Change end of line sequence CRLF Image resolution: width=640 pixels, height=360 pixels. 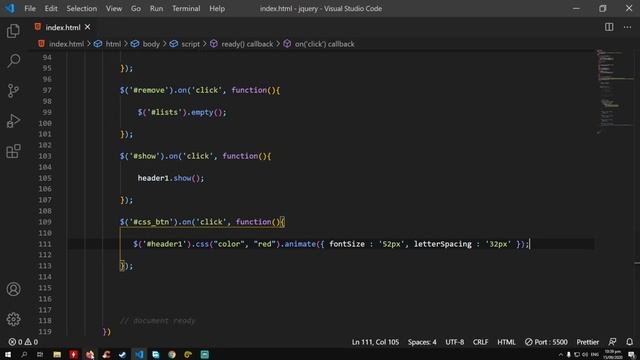(x=480, y=342)
